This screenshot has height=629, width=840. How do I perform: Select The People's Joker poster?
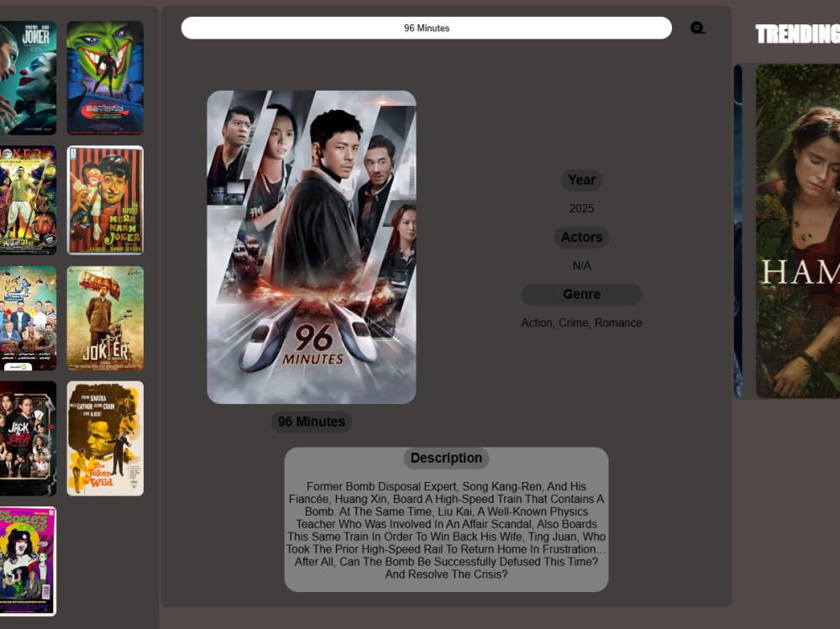[x=28, y=561]
